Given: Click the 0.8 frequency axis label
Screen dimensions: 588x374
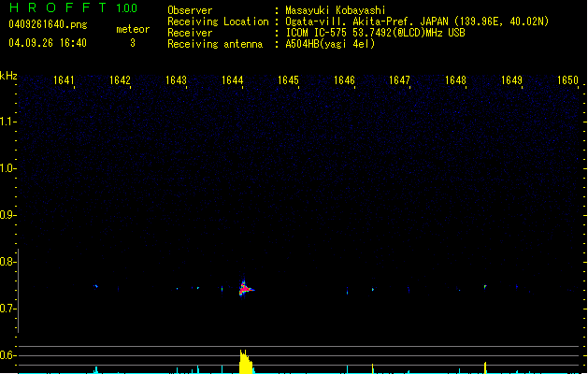Looking at the screenshot, I should [x=7, y=262].
